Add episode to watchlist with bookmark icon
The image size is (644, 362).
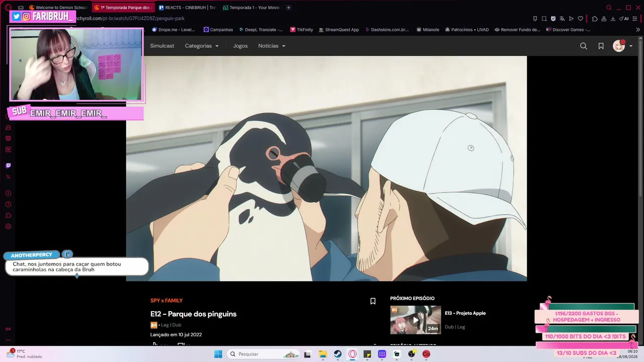373,301
